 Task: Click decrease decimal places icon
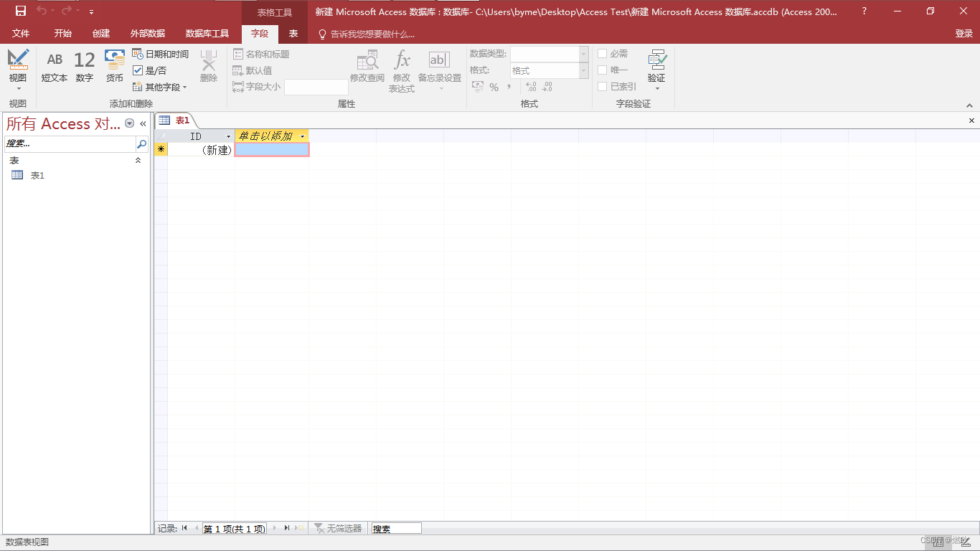(547, 87)
